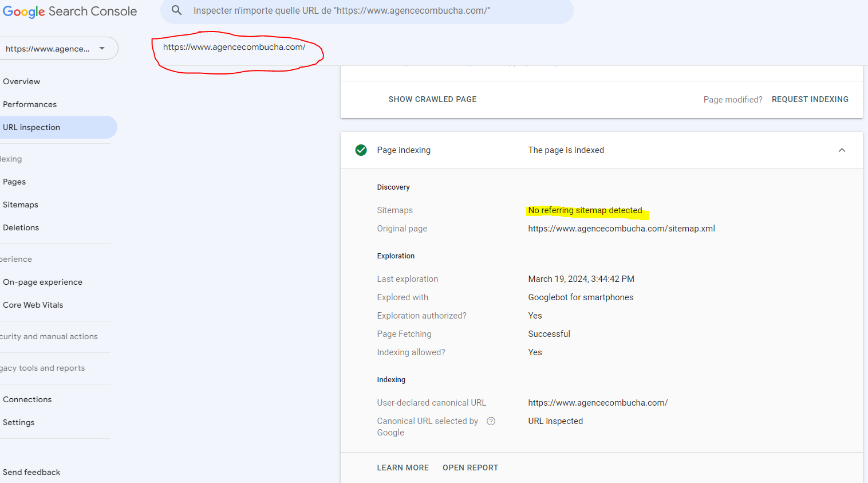
Task: Click 'The page is indexed' status text
Action: tap(566, 150)
